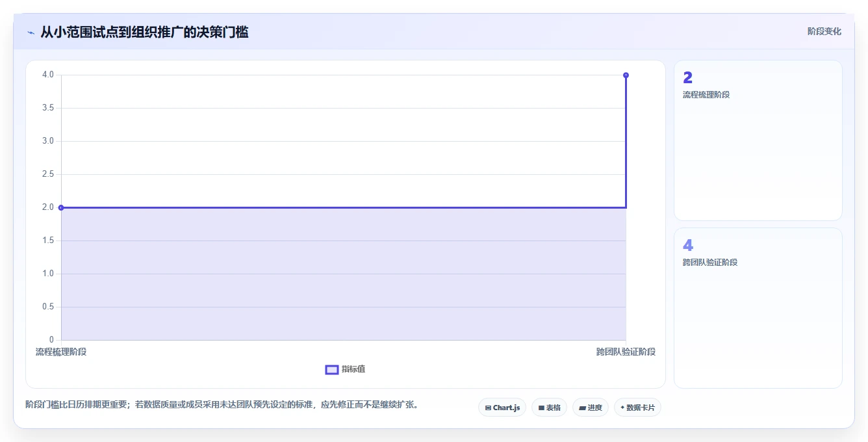The image size is (868, 442).
Task: Select the 进度 chip
Action: [x=591, y=408]
